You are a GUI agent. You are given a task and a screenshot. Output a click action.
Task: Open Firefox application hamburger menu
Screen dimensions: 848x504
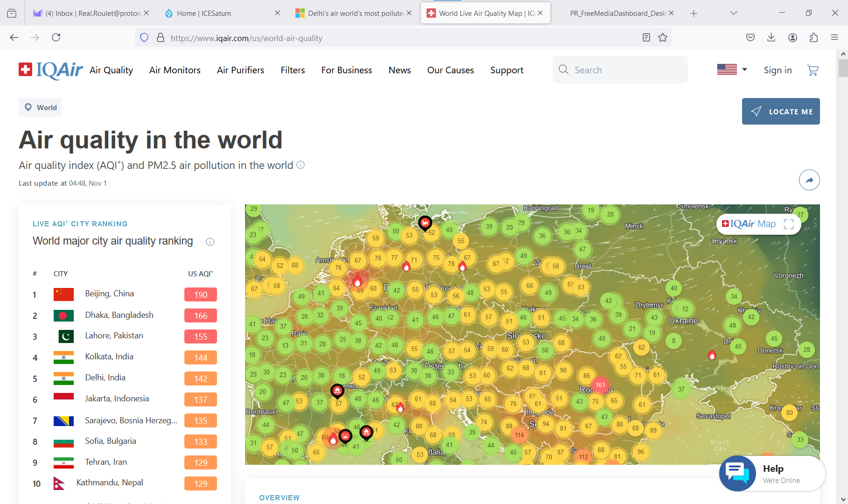pyautogui.click(x=834, y=38)
